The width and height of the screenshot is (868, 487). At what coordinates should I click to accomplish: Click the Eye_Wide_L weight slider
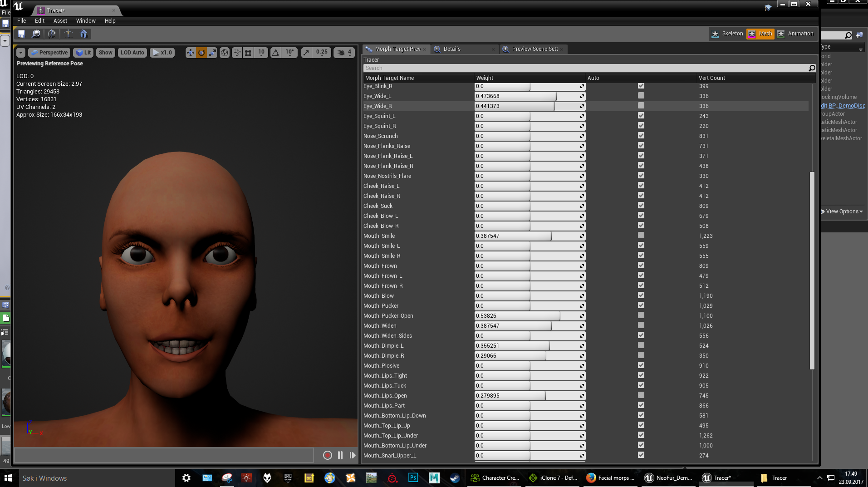coord(530,96)
